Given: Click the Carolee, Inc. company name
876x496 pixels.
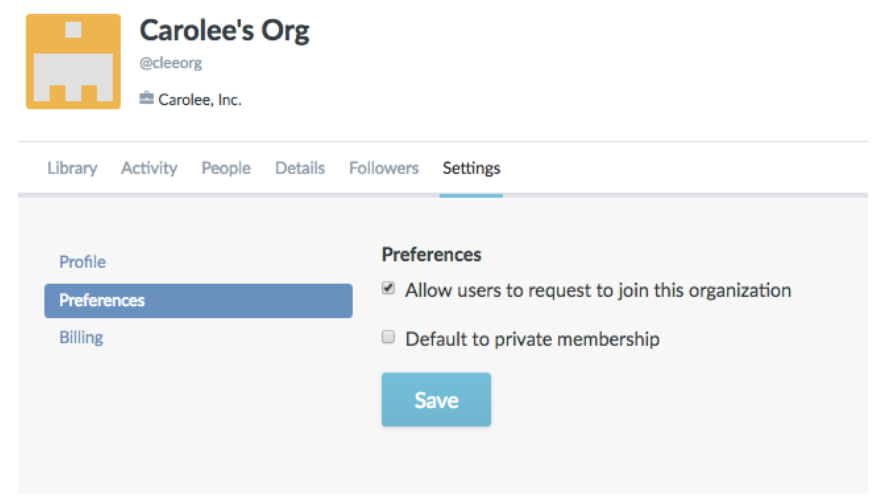Looking at the screenshot, I should point(200,100).
